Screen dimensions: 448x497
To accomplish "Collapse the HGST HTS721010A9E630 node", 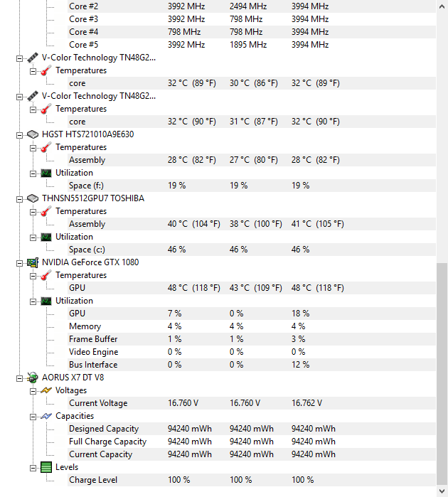I will tap(19, 135).
